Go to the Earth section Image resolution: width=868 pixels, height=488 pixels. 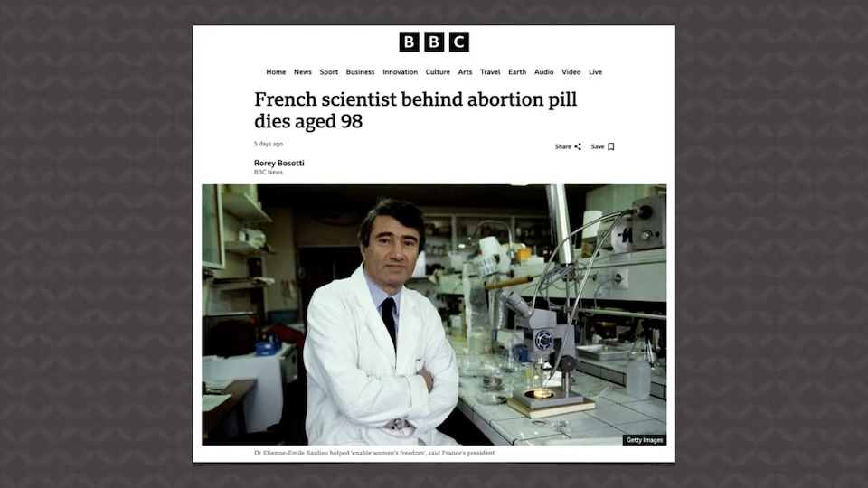pos(517,72)
